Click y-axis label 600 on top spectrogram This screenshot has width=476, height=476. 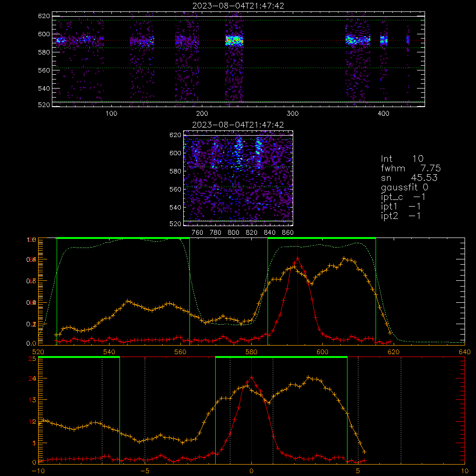44,34
